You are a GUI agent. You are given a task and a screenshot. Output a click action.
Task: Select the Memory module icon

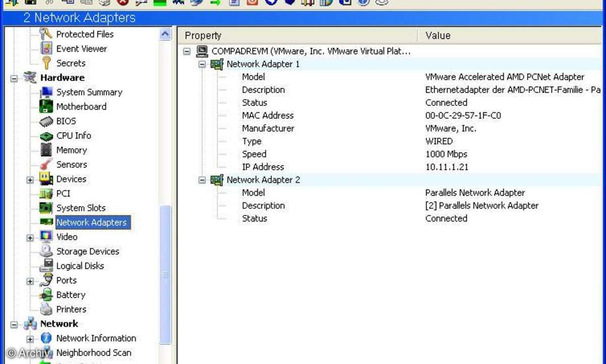[46, 150]
